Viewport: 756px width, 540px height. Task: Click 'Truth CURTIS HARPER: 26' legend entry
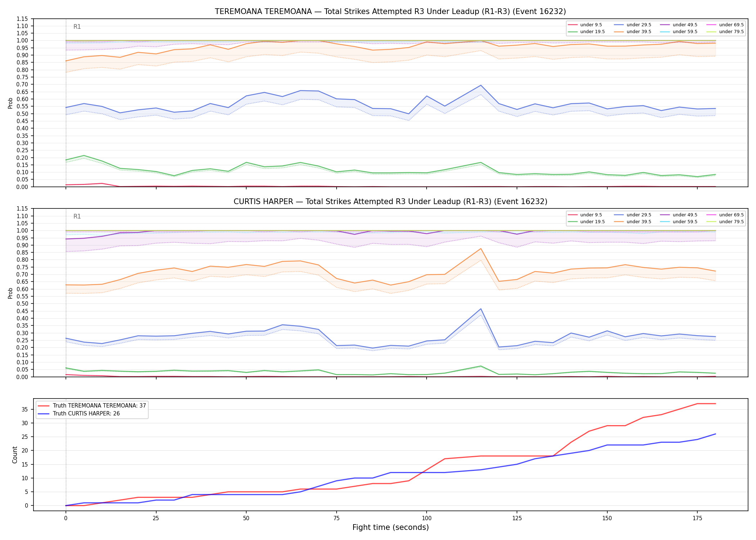tap(79, 414)
